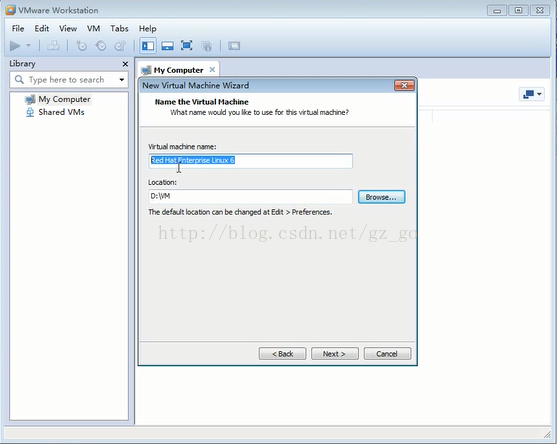The height and width of the screenshot is (444, 557).
Task: Click the Library search field
Action: tap(69, 80)
